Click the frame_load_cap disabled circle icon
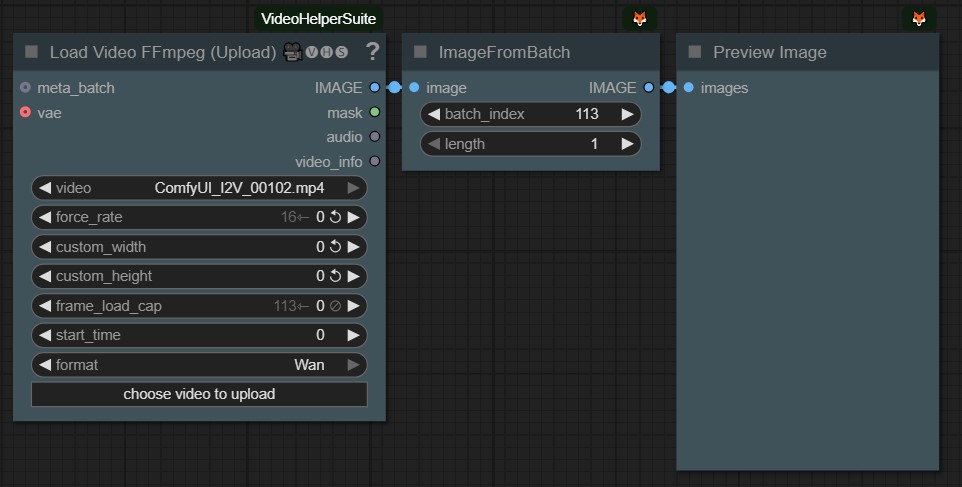 pos(335,306)
